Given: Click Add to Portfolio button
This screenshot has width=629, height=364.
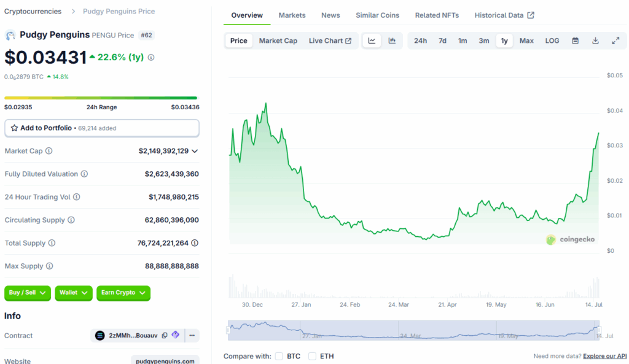Looking at the screenshot, I should click(102, 128).
